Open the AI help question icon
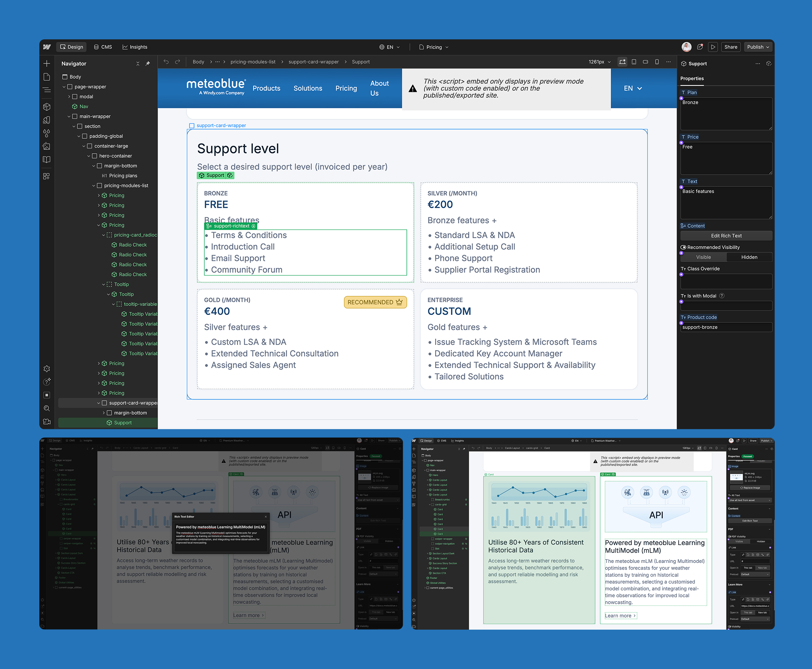The height and width of the screenshot is (669, 812). [x=47, y=382]
